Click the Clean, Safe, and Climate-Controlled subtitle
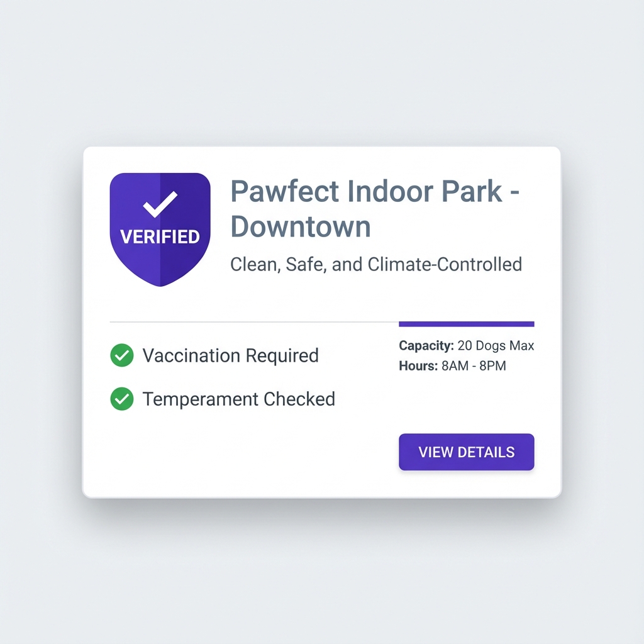Image resolution: width=644 pixels, height=644 pixels. pos(376,264)
